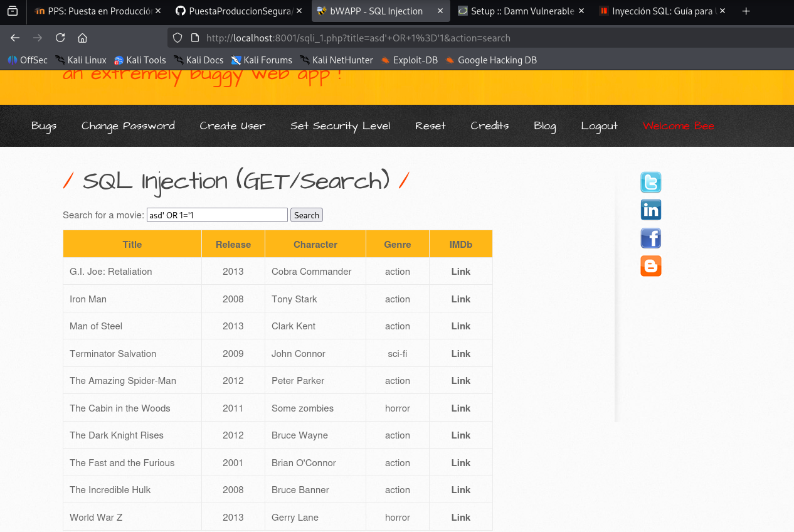Open the recent tabs list icon in the tab bar
Viewport: 794px width, 532px height.
tap(13, 11)
